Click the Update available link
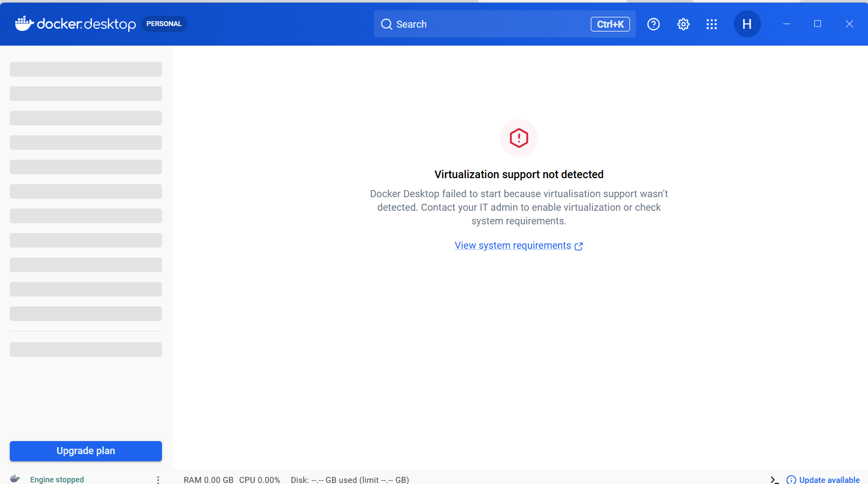The image size is (868, 484). (x=829, y=480)
